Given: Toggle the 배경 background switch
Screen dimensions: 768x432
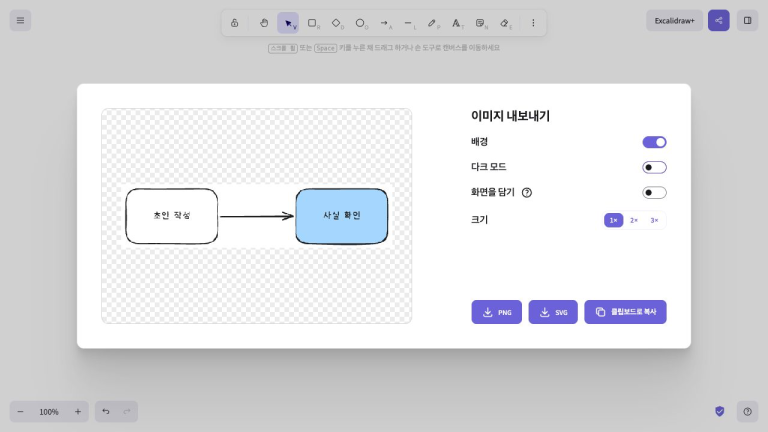Looking at the screenshot, I should (654, 142).
